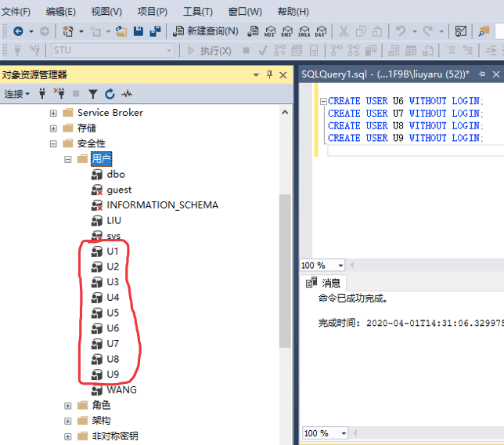Viewport: 504px width, 445px height.
Task: Open the Tools (工具) menu
Action: [198, 12]
